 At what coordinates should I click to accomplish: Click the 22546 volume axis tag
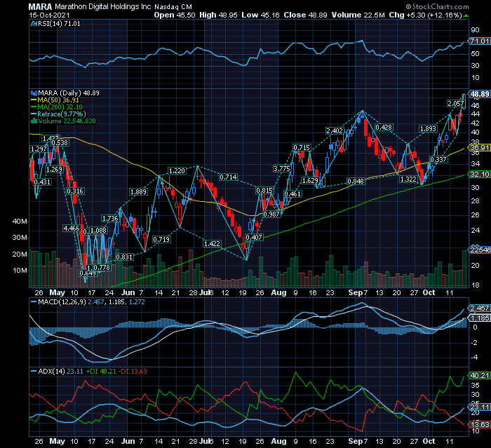click(479, 250)
